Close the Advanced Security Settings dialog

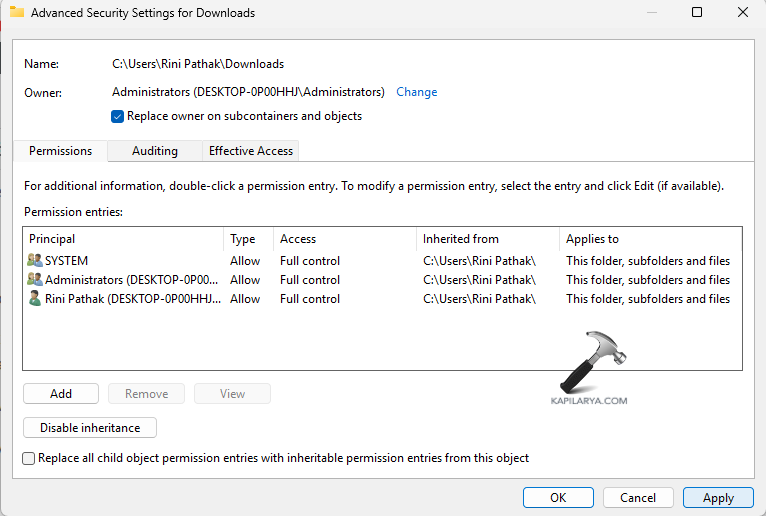743,13
